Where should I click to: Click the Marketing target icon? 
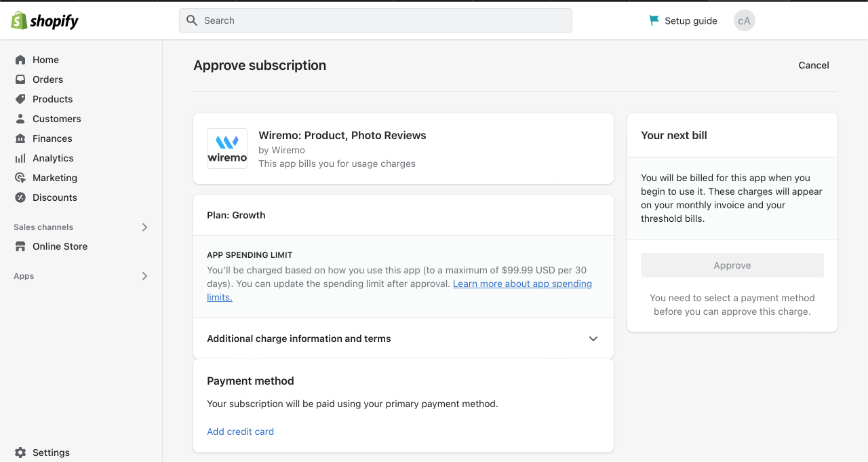pos(20,178)
